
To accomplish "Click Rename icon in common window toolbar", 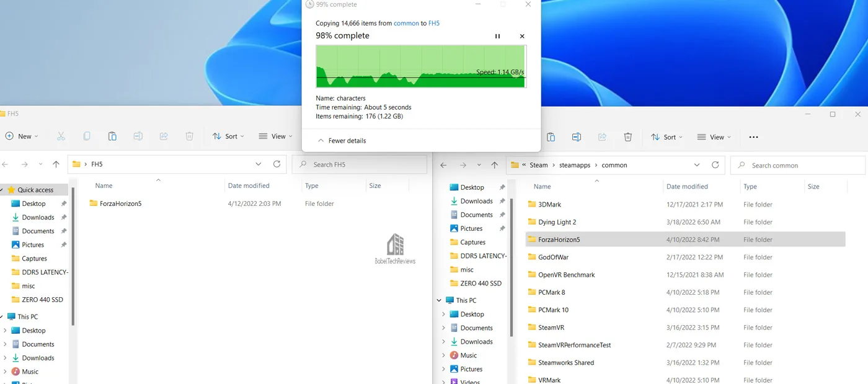I will click(x=577, y=137).
